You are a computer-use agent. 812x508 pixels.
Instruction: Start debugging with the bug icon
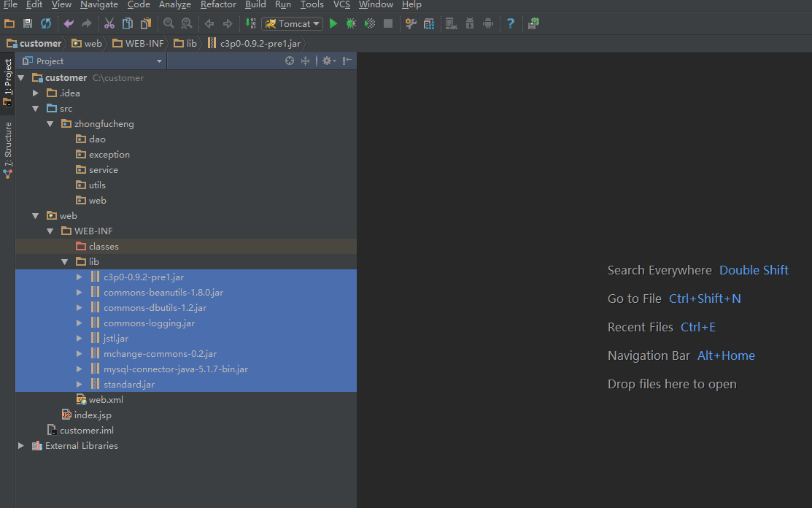[x=351, y=24]
